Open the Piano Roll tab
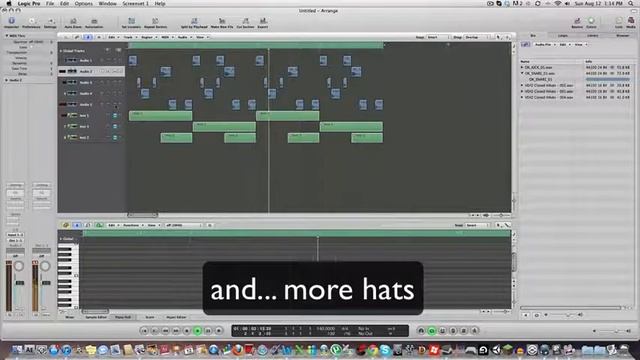This screenshot has height=360, width=640. pos(122,317)
